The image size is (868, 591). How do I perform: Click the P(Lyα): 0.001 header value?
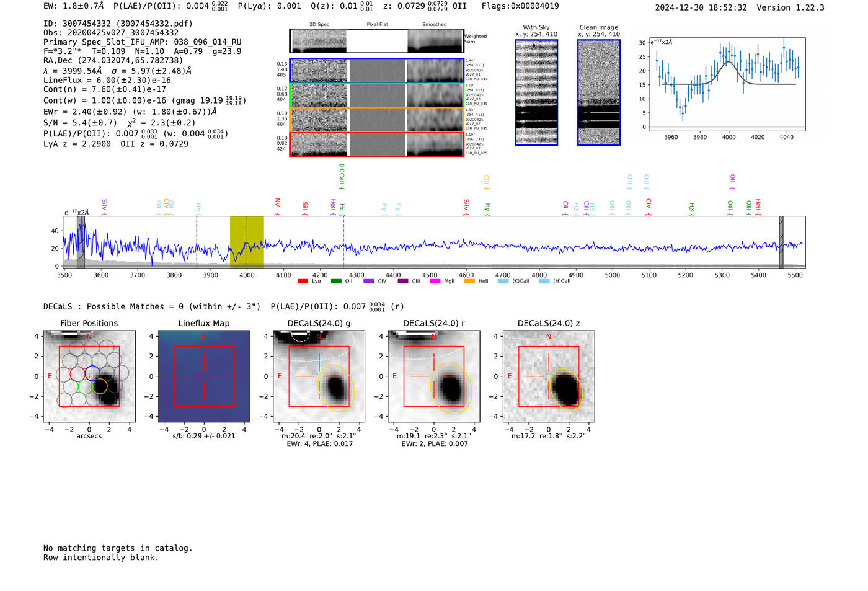269,6
